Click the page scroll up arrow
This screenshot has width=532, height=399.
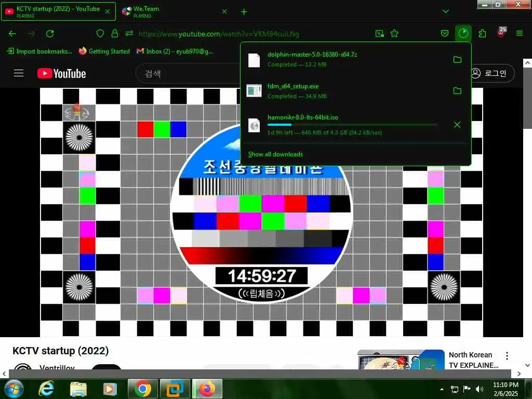[x=527, y=63]
